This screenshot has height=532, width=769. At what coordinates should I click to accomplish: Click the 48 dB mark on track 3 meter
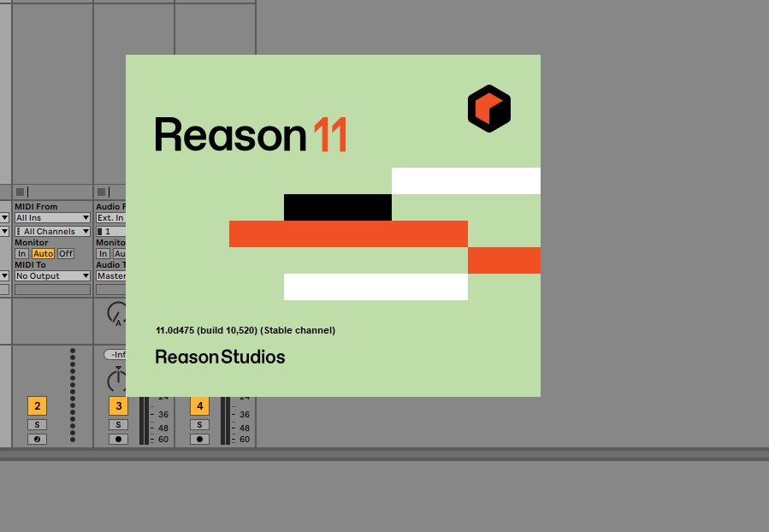pyautogui.click(x=163, y=428)
